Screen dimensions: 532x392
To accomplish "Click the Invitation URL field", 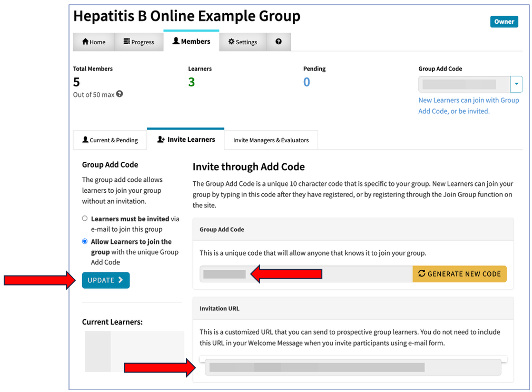I will (x=353, y=367).
